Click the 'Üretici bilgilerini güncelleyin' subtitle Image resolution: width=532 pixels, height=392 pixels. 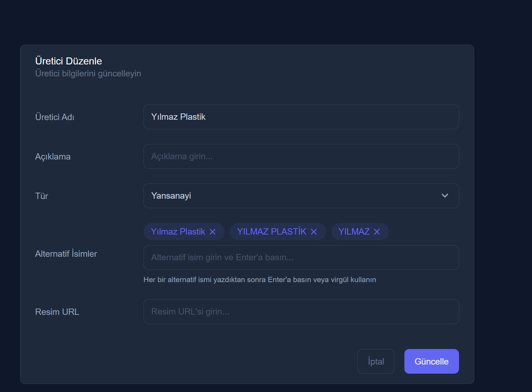[x=88, y=74]
